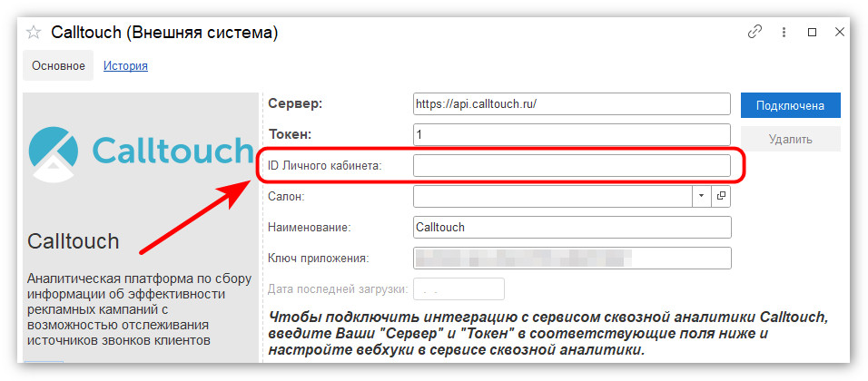Add window to favorites with star icon
Viewport: 868px width, 381px height.
point(34,33)
